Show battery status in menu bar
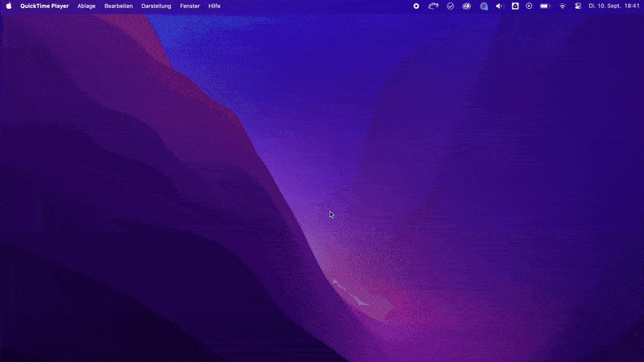Screen dimensions: 644x362 (545, 6)
